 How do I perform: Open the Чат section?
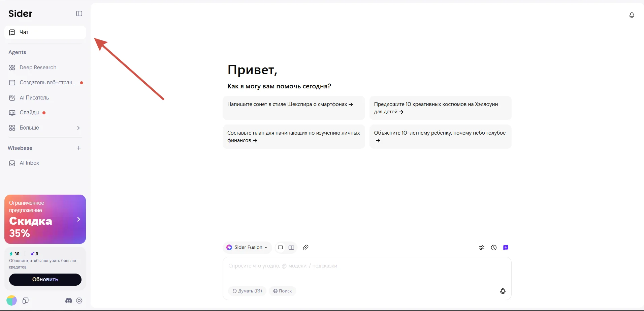(x=45, y=32)
